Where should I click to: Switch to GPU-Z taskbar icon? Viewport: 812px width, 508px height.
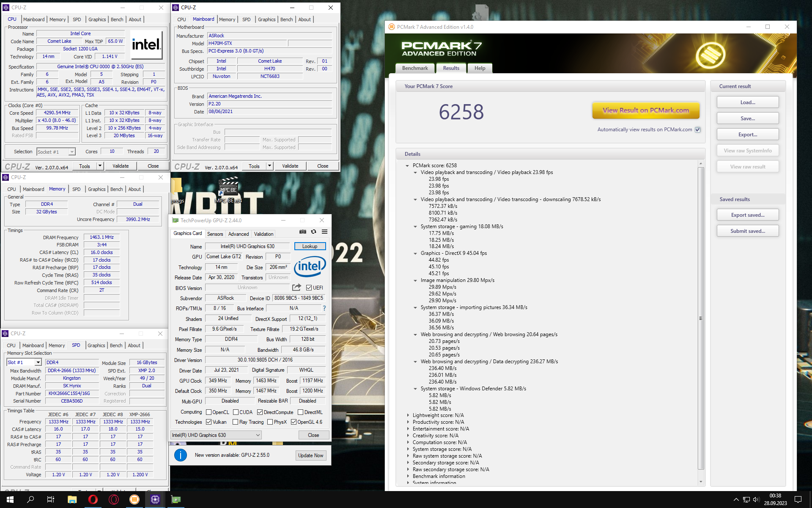176,500
